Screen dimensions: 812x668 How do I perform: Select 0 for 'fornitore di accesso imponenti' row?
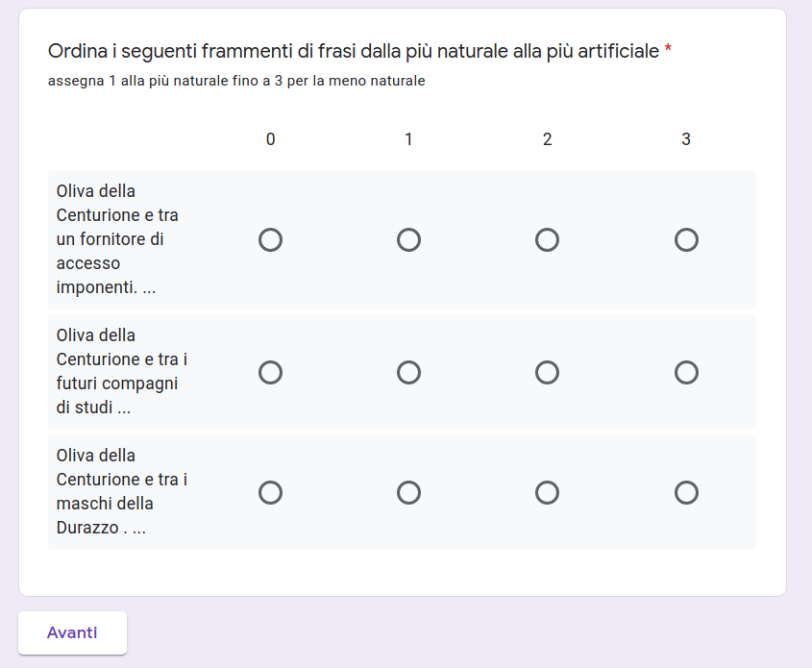pos(270,239)
